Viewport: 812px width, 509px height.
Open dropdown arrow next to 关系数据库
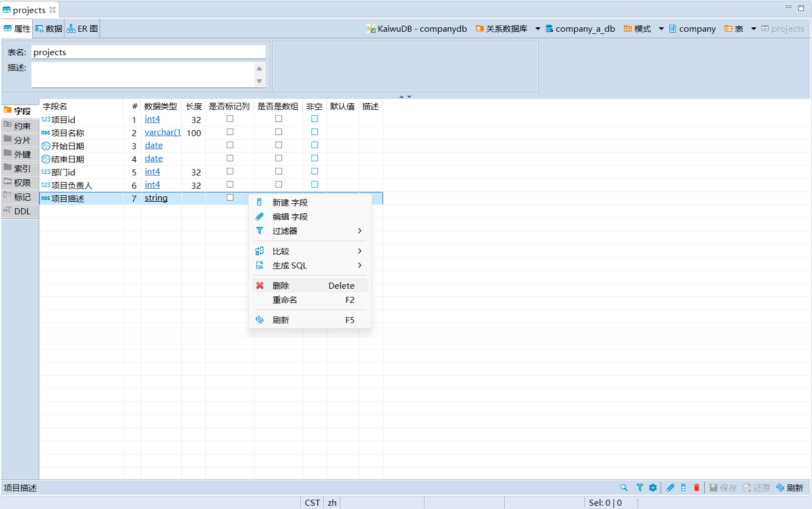[538, 28]
